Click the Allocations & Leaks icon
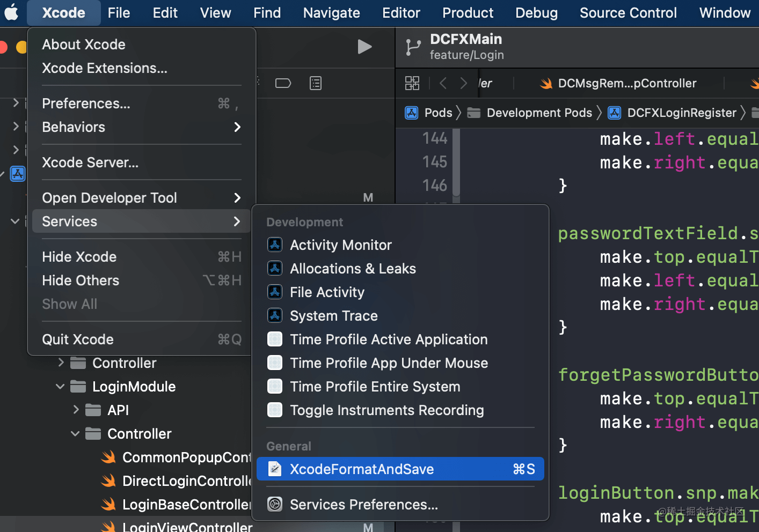This screenshot has width=759, height=532. [x=275, y=269]
